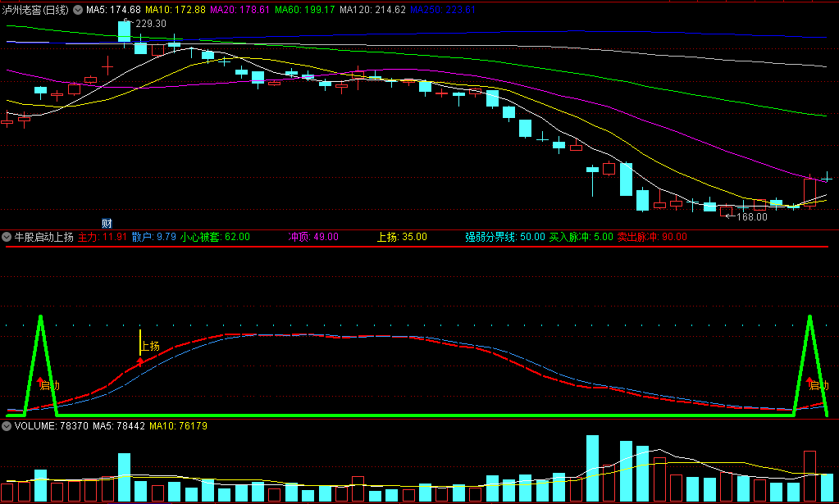839x504 pixels.
Task: Click the large red candlestick near chart's right end
Action: click(809, 193)
